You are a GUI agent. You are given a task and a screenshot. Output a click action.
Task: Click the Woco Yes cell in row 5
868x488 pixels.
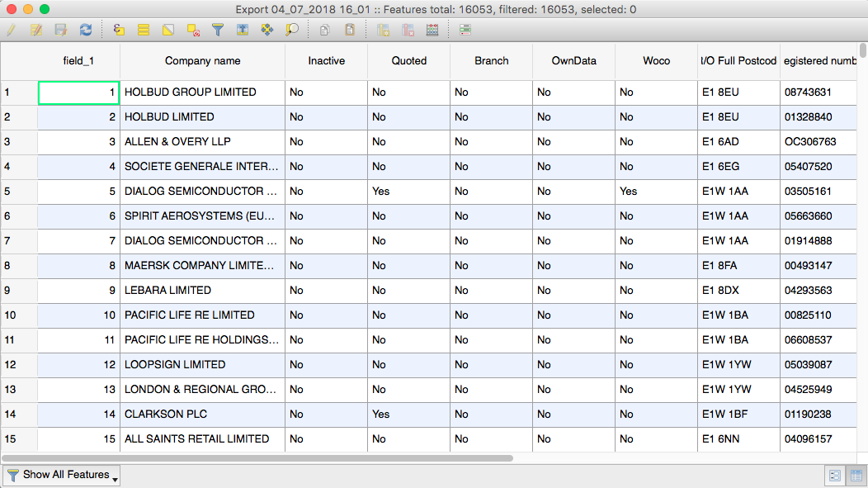657,192
